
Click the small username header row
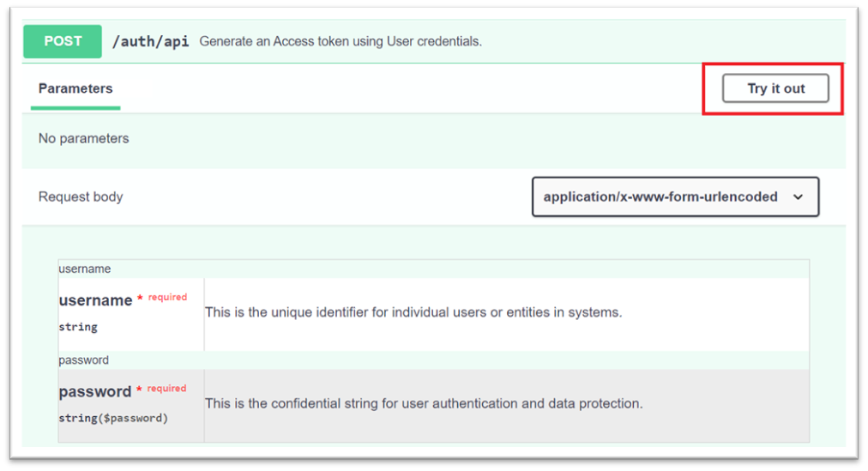(85, 269)
